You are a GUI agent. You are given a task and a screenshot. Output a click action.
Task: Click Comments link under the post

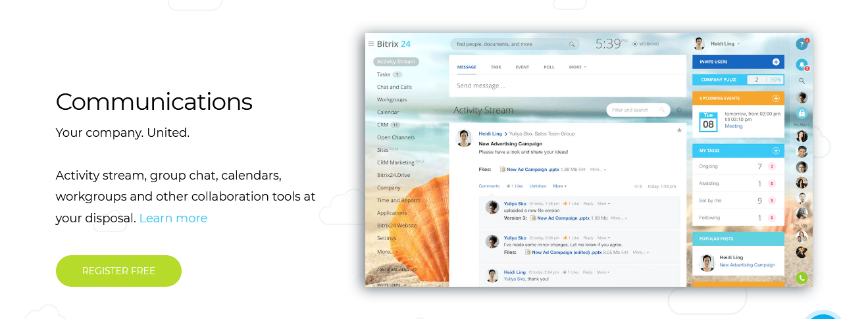[x=489, y=186]
